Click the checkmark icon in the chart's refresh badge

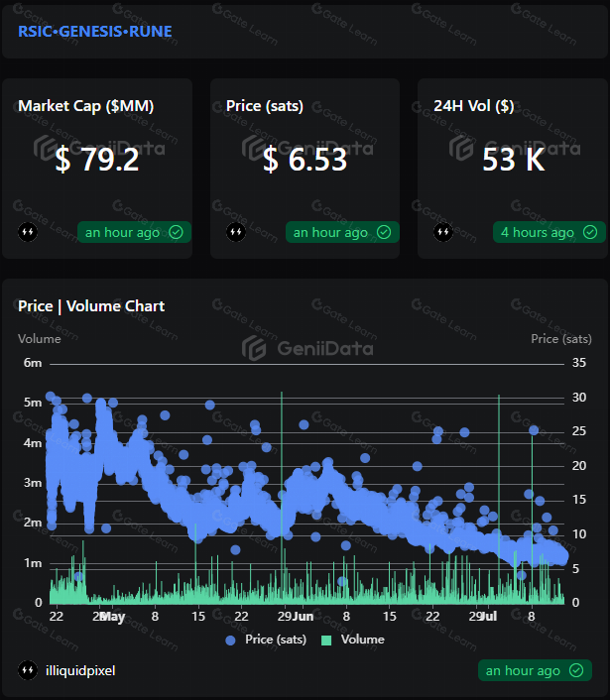coord(576,670)
